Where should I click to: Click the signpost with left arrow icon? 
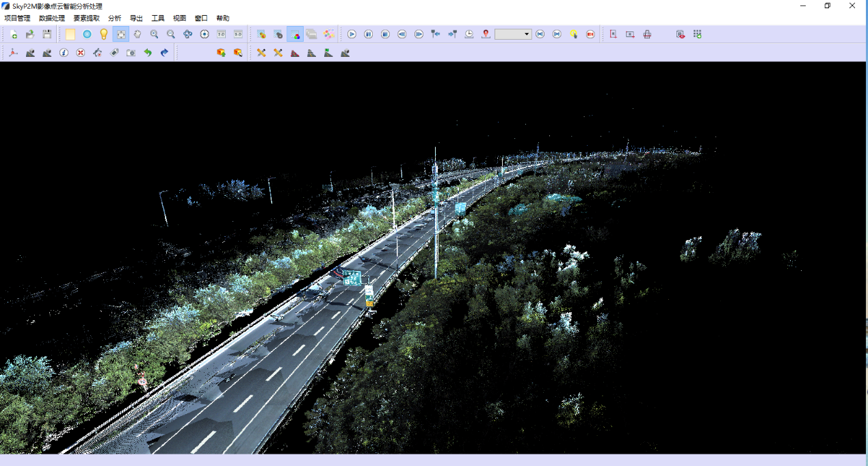click(436, 34)
